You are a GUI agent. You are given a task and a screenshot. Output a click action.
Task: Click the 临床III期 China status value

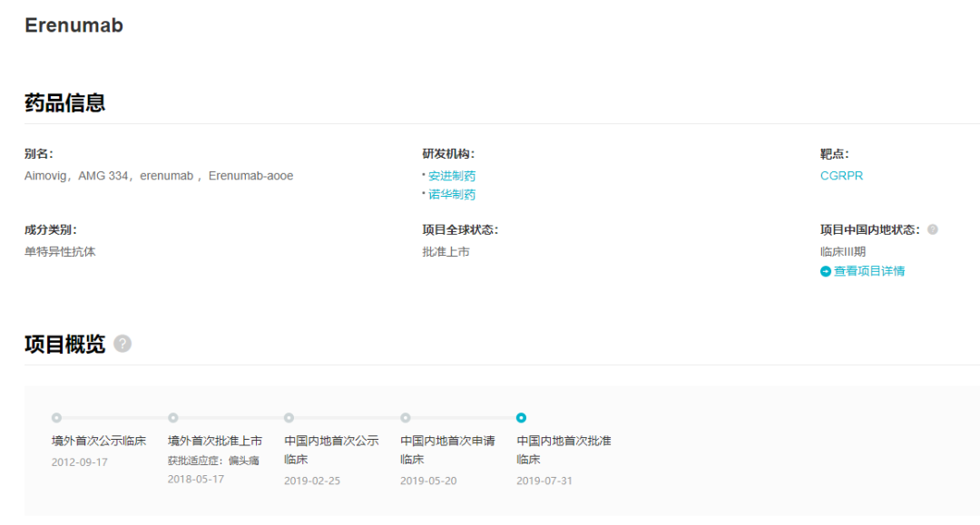pyautogui.click(x=843, y=252)
